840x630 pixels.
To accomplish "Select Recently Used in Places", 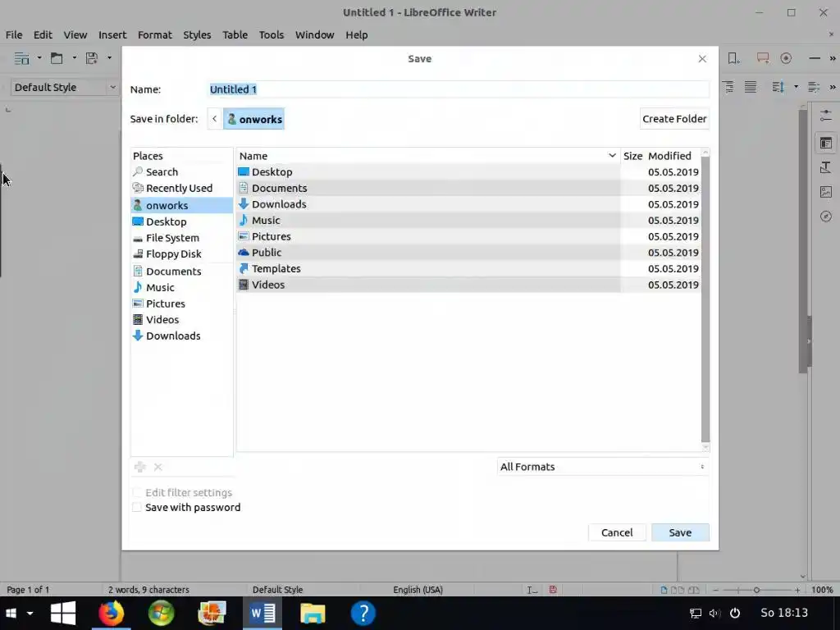I will pos(181,188).
